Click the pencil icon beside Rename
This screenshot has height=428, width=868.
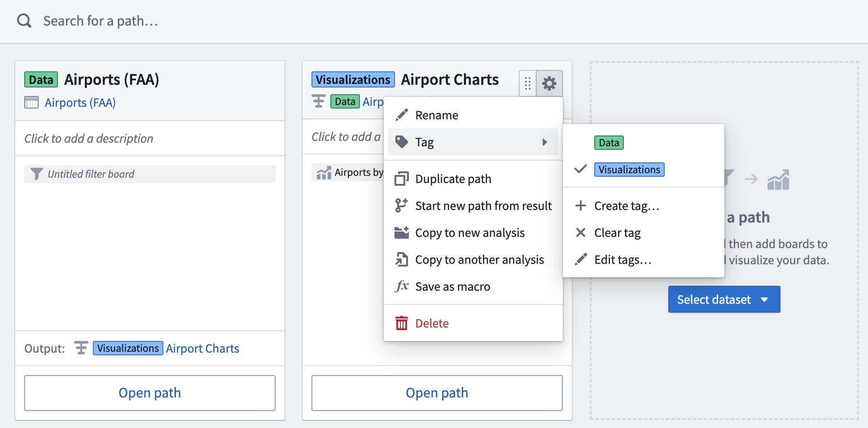[401, 115]
